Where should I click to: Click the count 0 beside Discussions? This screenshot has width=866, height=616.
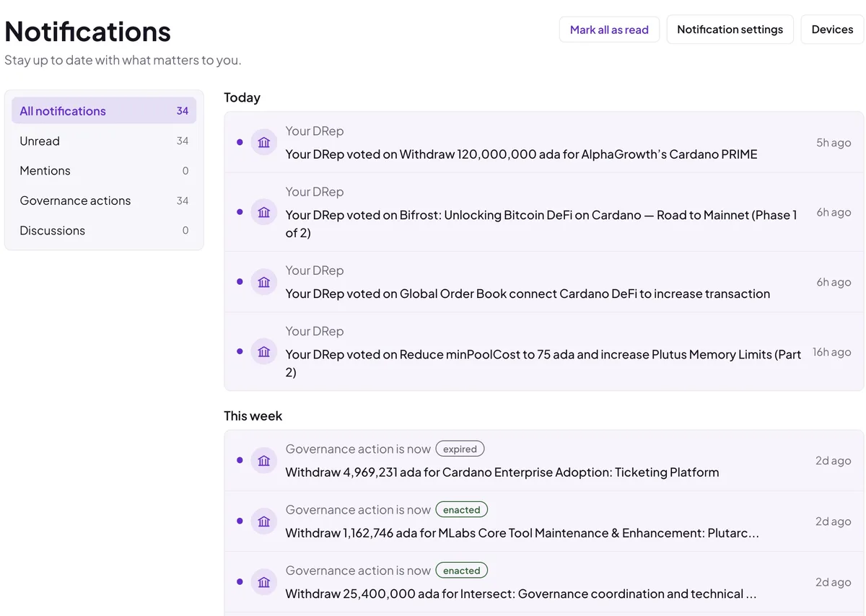(x=185, y=231)
